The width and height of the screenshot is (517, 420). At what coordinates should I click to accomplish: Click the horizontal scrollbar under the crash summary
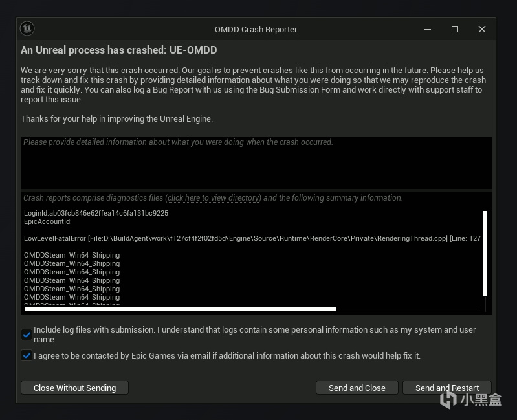click(x=181, y=309)
